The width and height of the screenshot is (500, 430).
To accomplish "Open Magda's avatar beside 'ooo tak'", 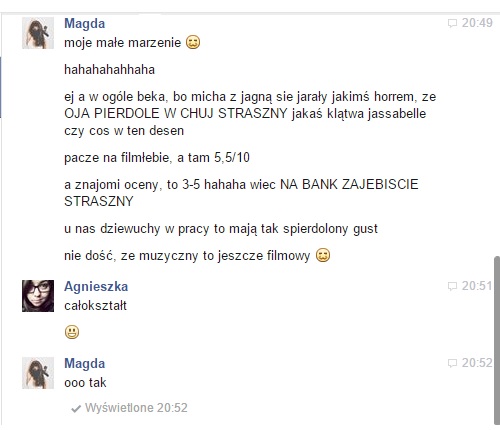I will click(x=38, y=373).
